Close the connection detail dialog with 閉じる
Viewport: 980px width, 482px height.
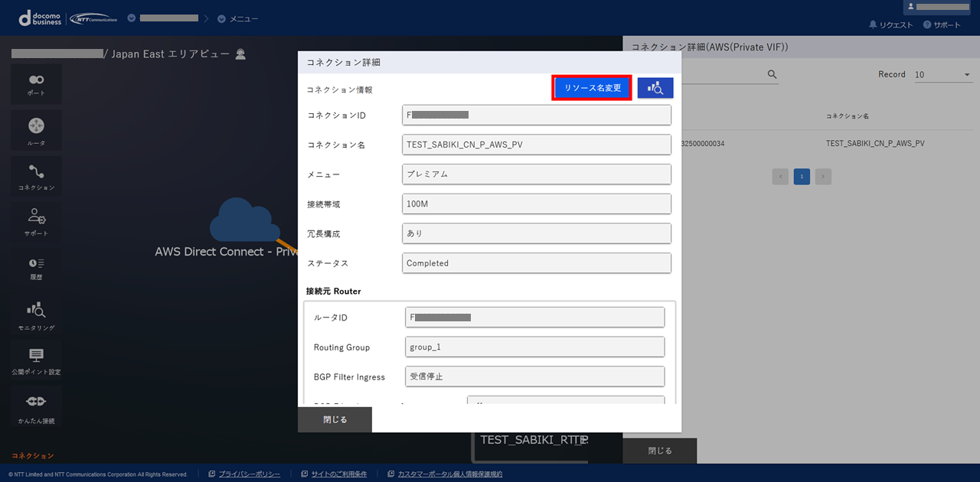tap(335, 420)
